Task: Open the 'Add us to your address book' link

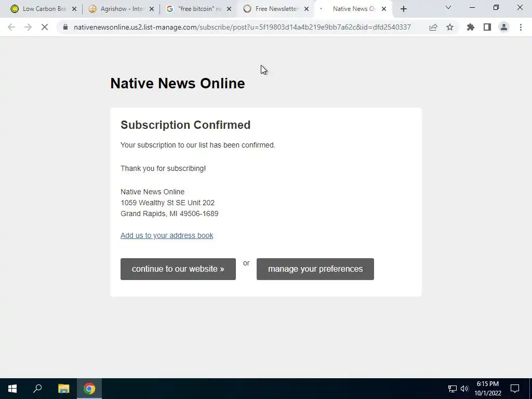Action: coord(167,235)
